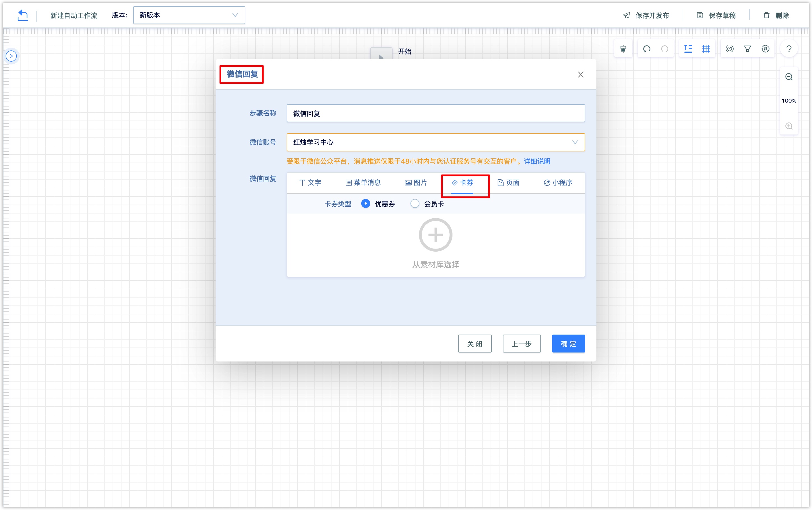Zoom out with the minus magnifier
The image size is (812, 510).
[789, 77]
